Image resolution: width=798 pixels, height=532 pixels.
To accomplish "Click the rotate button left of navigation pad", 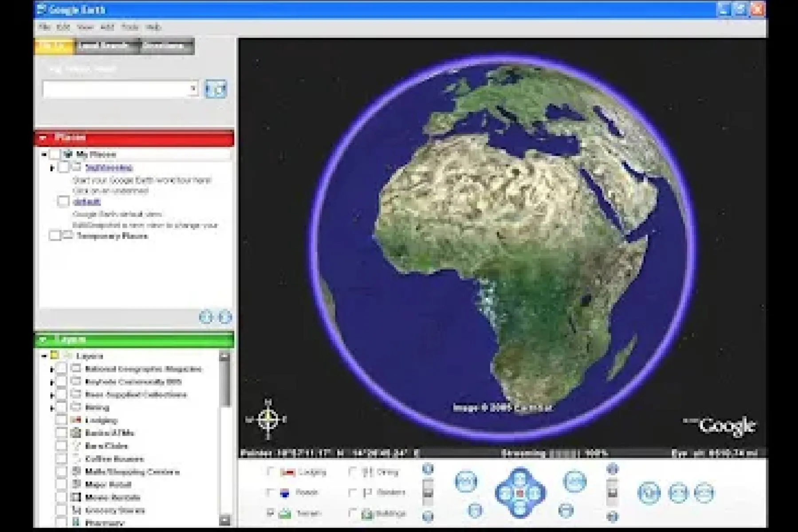I will [x=466, y=482].
